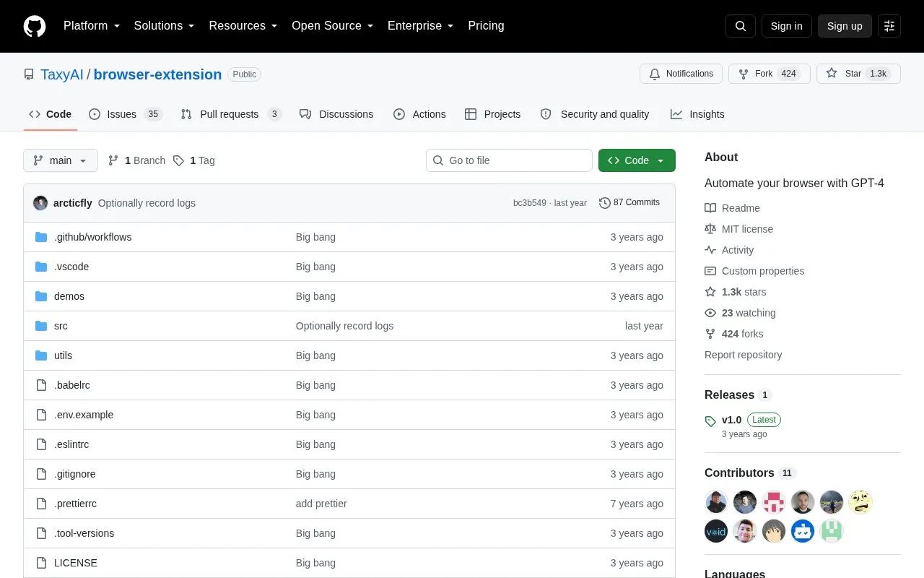Click the file icon beside .babelrc
Image resolution: width=924 pixels, height=578 pixels.
41,385
